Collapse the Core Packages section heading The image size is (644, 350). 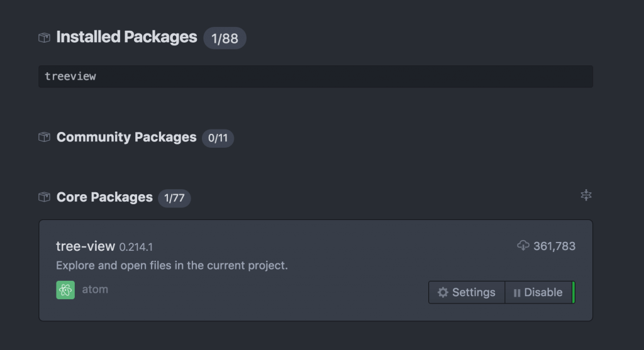pos(104,197)
